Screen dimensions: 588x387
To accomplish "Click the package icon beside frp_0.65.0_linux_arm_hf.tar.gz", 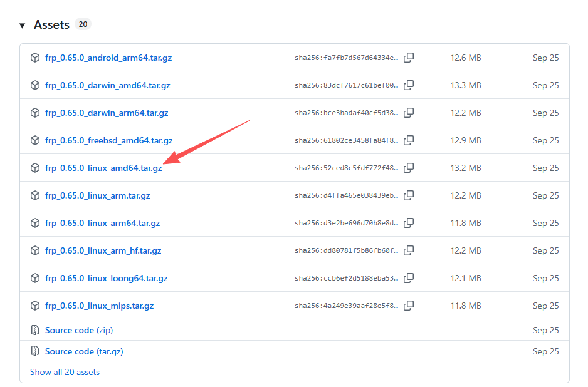I will [35, 250].
